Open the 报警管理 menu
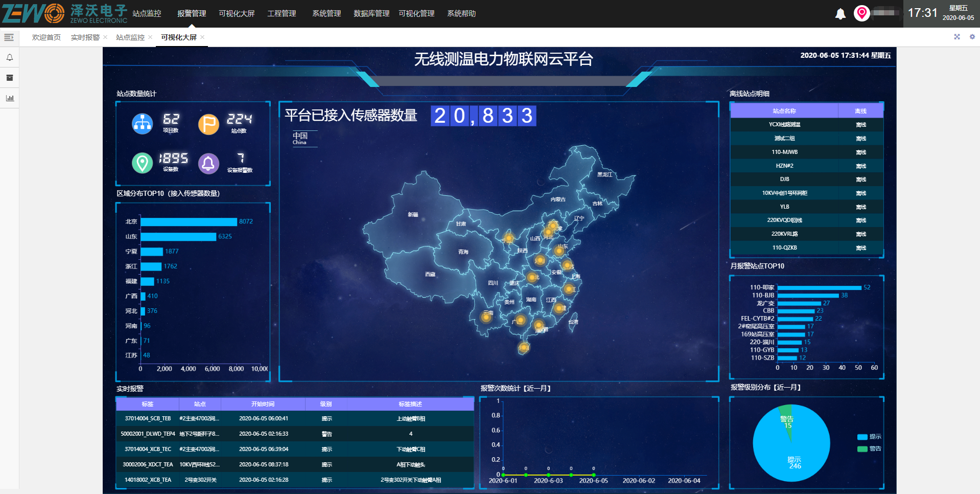Viewport: 980px width, 494px height. tap(192, 13)
